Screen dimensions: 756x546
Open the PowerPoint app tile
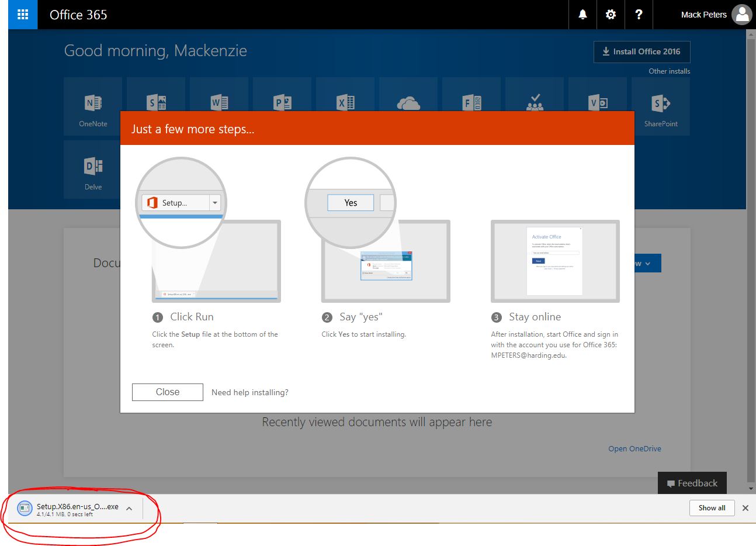pos(282,102)
